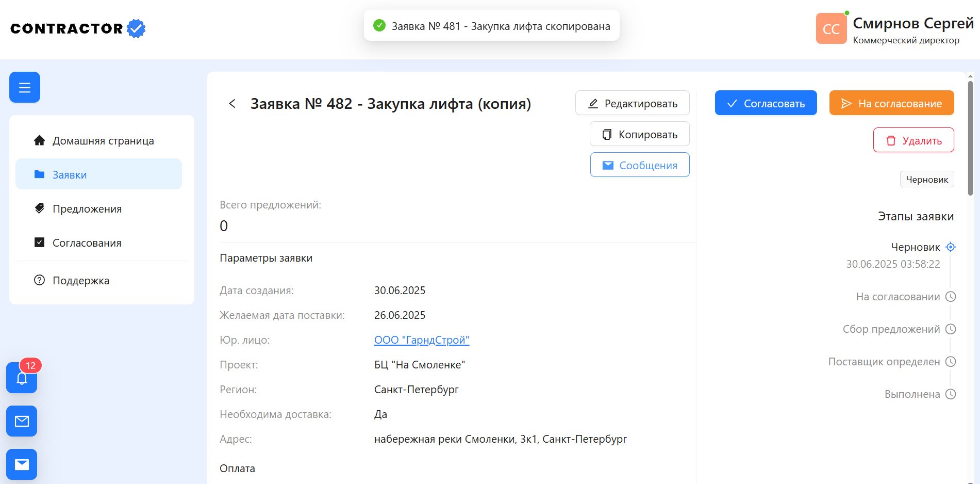Send request via На согласование button
Image resolution: width=980 pixels, height=484 pixels.
892,103
